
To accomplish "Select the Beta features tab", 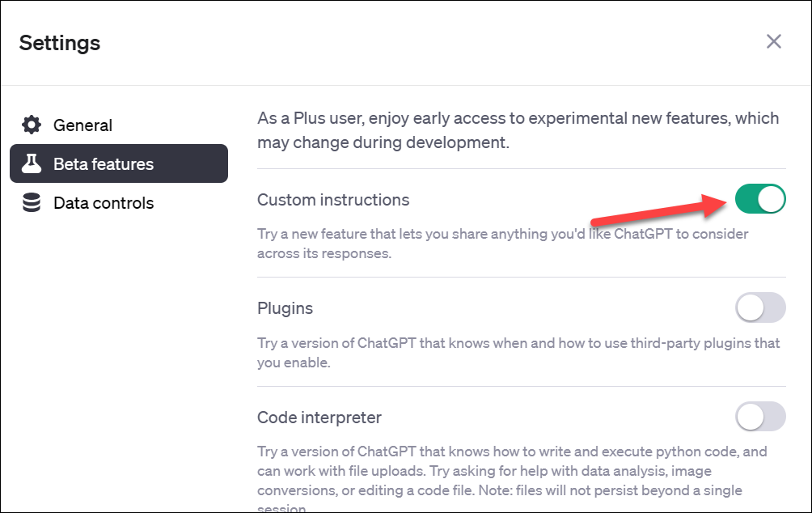I will (119, 163).
